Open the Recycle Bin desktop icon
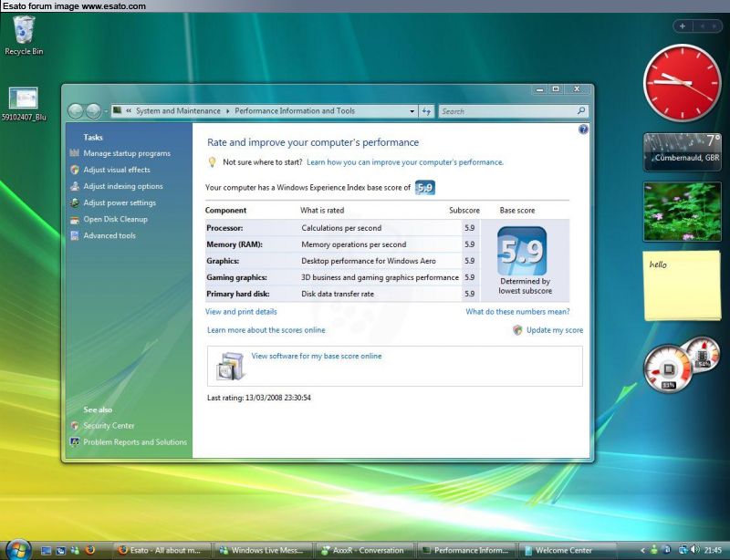The height and width of the screenshot is (560, 730). coord(24,36)
